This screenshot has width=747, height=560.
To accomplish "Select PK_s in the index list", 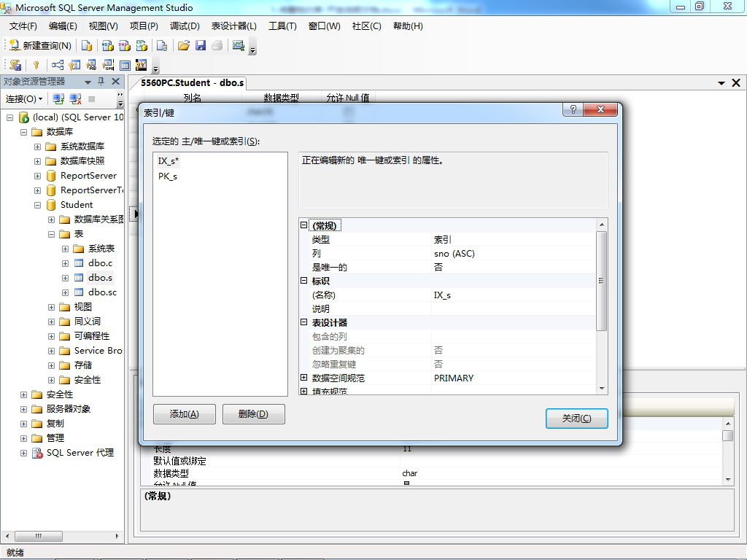I will tap(168, 176).
